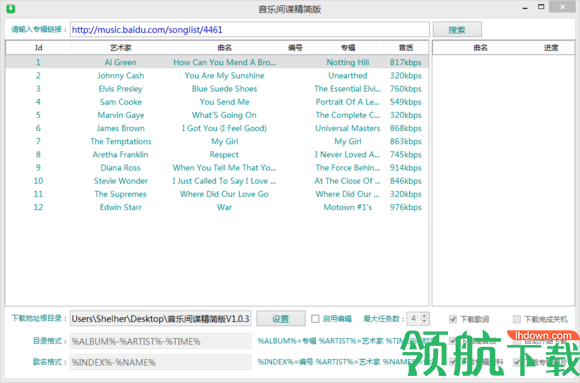Click song Blue Suede Shoes

coord(225,89)
